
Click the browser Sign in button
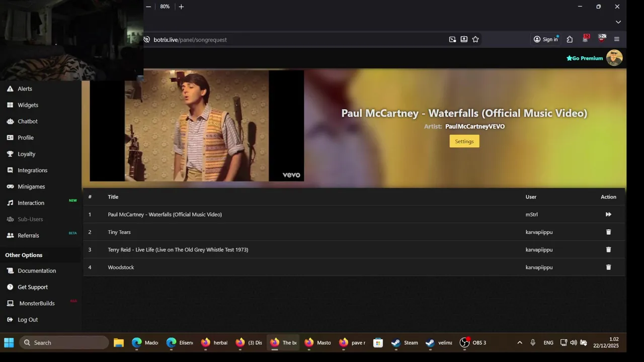[546, 39]
